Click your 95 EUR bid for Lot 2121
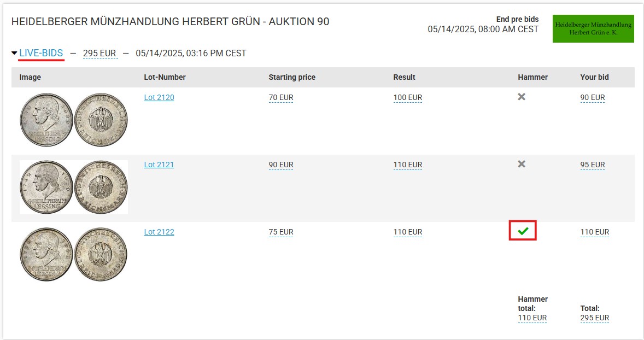The width and height of the screenshot is (644, 340). click(593, 165)
